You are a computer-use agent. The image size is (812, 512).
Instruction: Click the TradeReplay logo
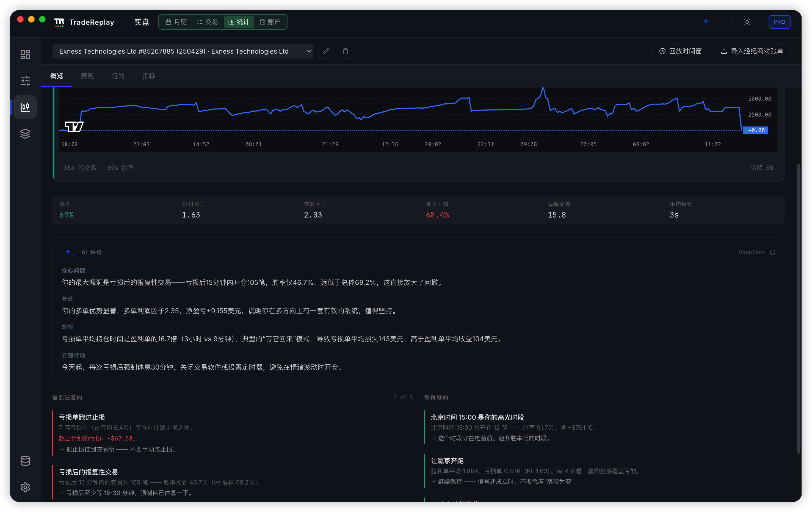84,22
